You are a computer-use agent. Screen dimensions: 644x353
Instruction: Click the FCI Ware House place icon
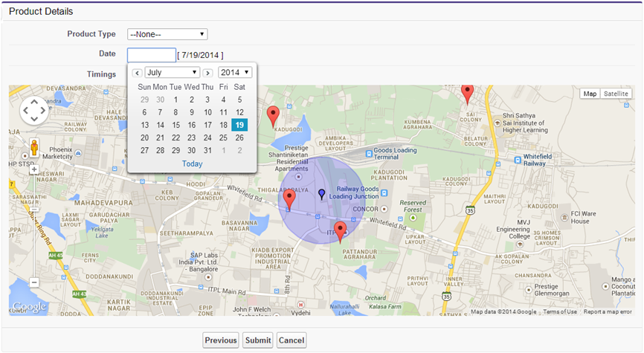pyautogui.click(x=564, y=218)
